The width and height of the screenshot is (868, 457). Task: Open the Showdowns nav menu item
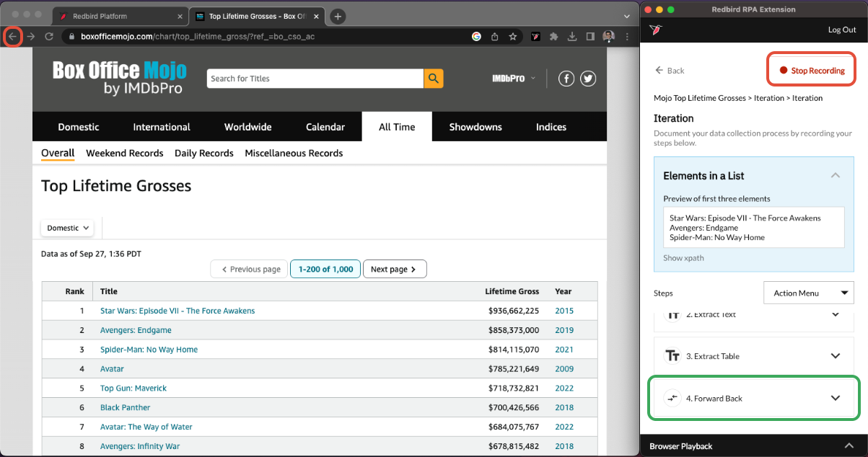[475, 127]
